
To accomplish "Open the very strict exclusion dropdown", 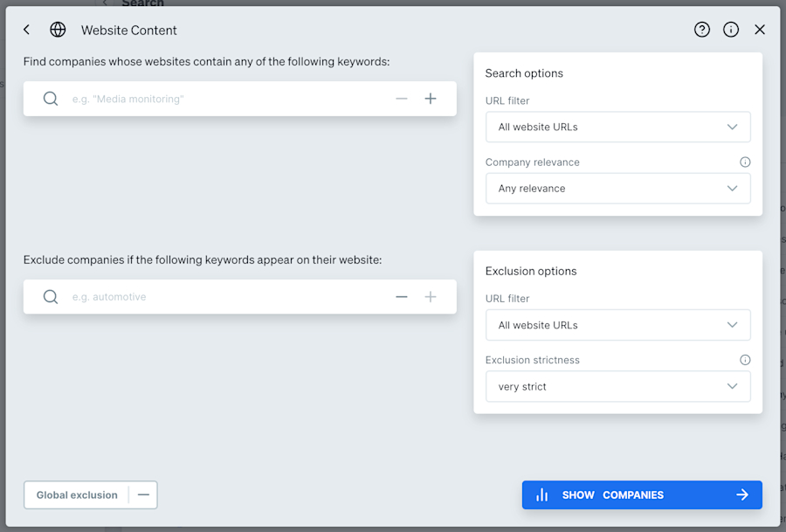I will click(617, 386).
